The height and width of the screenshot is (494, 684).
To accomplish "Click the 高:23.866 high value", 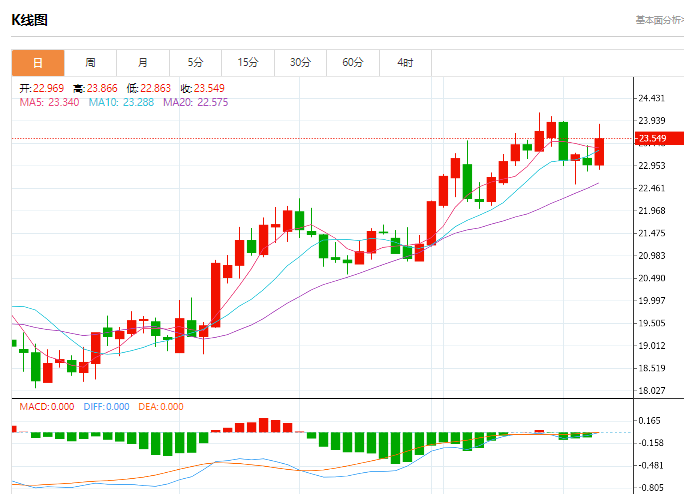I will point(95,88).
